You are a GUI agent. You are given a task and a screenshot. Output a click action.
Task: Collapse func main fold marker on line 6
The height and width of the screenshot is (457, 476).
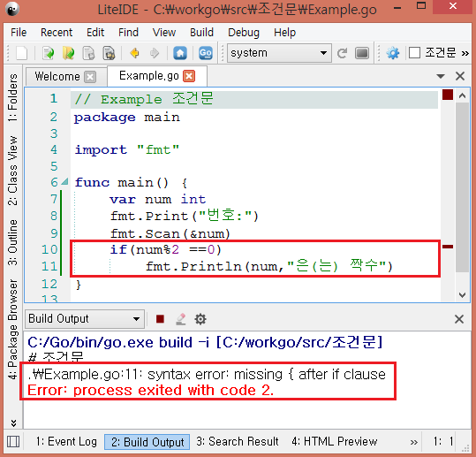pos(64,182)
